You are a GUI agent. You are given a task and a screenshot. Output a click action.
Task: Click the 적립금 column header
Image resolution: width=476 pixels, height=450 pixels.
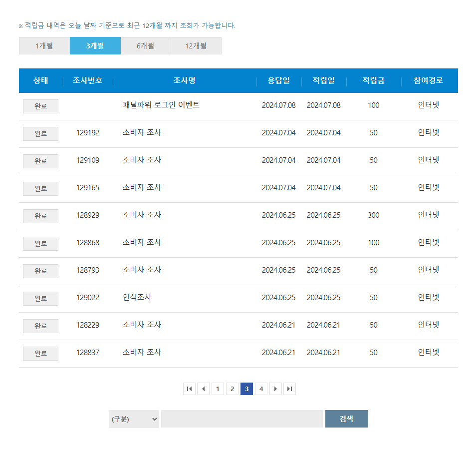point(373,80)
